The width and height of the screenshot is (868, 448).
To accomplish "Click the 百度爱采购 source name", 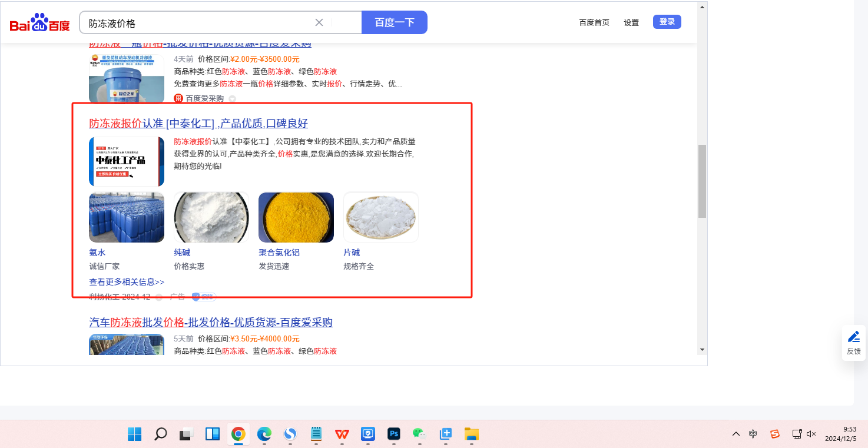I will (205, 99).
